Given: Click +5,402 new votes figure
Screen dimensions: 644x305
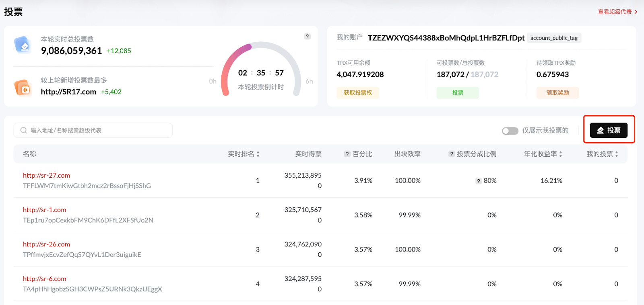Looking at the screenshot, I should click(x=111, y=92).
